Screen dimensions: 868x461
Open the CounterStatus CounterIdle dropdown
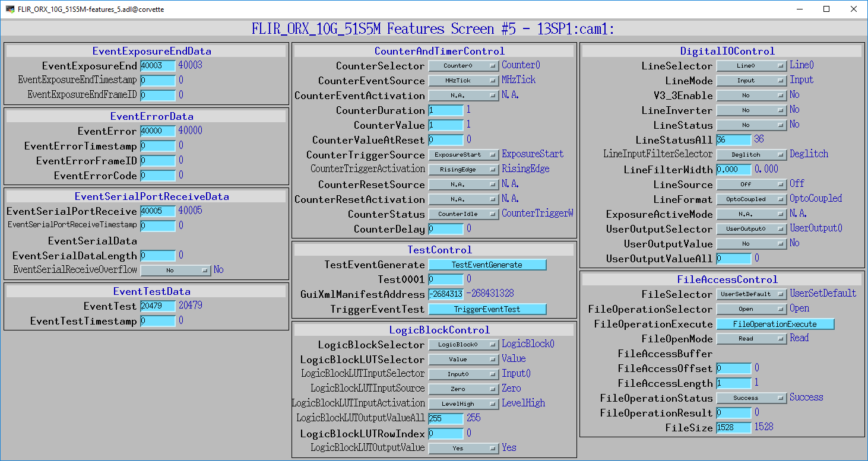click(x=464, y=214)
